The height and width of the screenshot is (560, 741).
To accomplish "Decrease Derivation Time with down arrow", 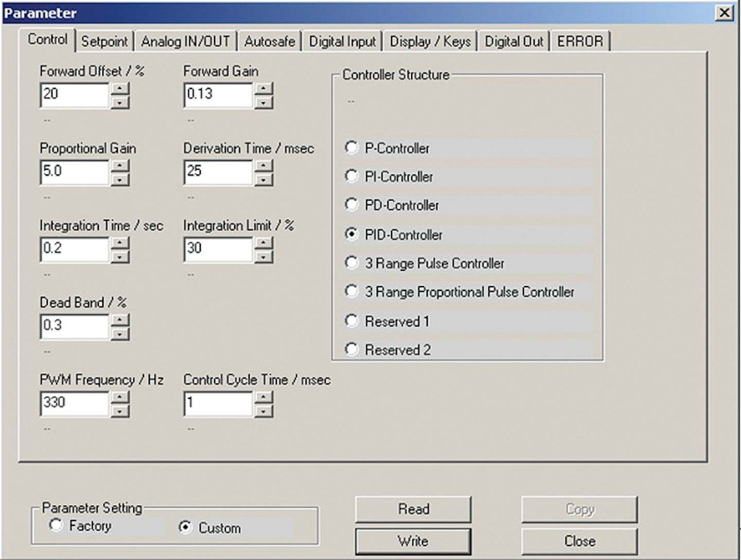I will click(x=263, y=180).
